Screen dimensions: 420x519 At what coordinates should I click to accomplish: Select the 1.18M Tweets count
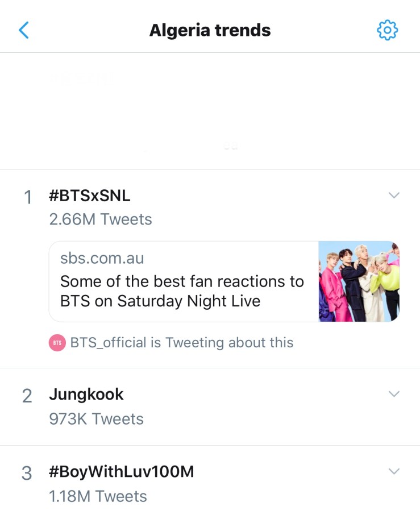click(x=98, y=496)
